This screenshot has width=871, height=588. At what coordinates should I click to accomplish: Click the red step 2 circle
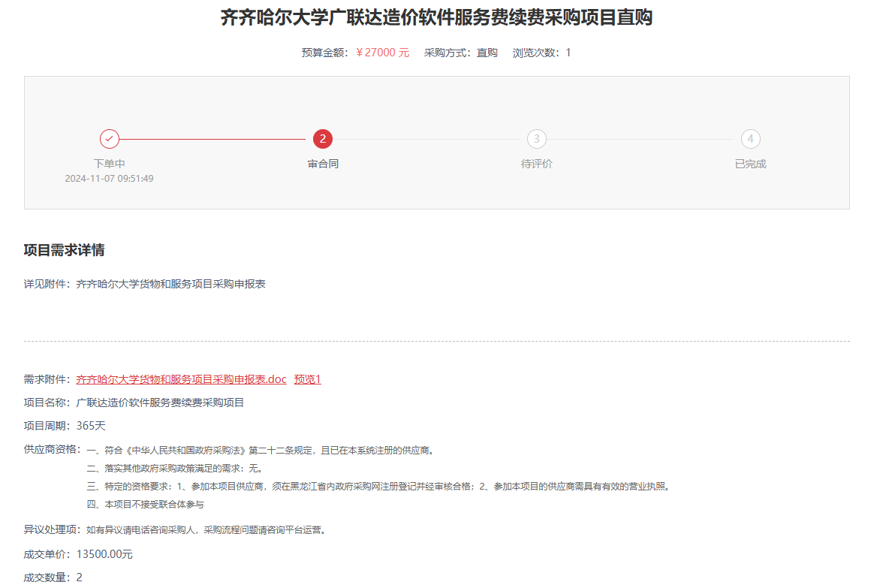(323, 139)
